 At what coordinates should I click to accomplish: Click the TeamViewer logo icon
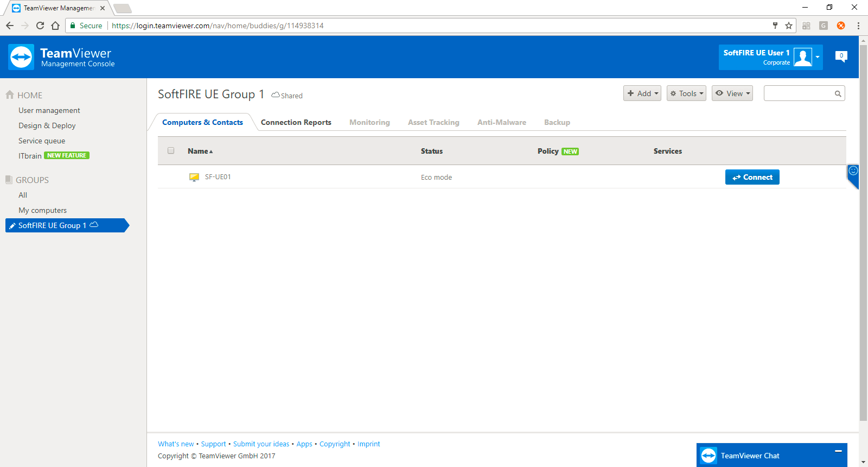[21, 57]
